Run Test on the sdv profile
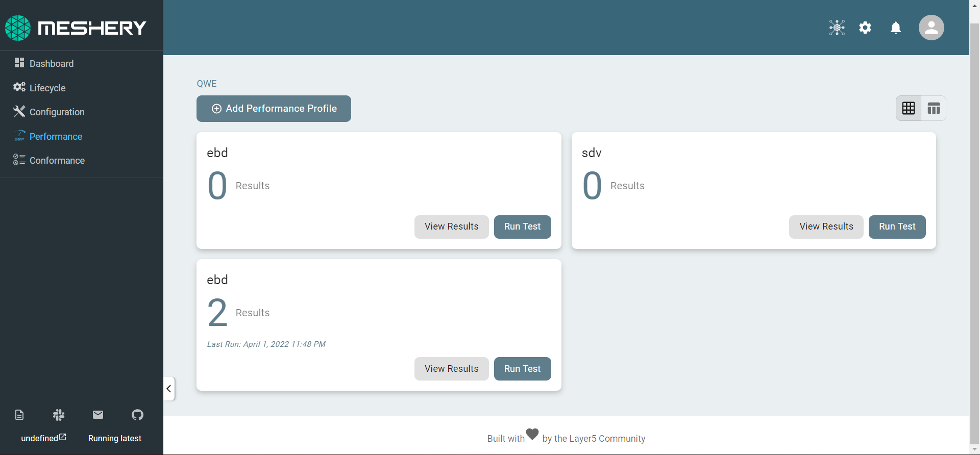This screenshot has width=980, height=455. pyautogui.click(x=897, y=226)
